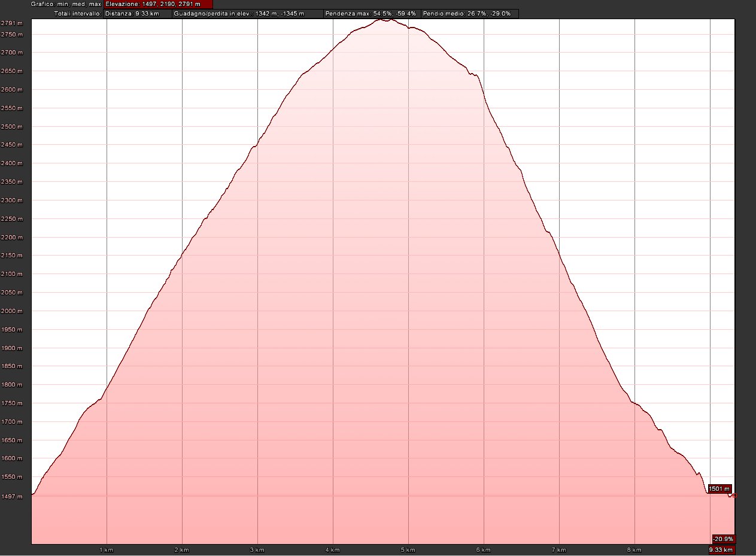Click the 8 km distance axis label

(x=634, y=549)
